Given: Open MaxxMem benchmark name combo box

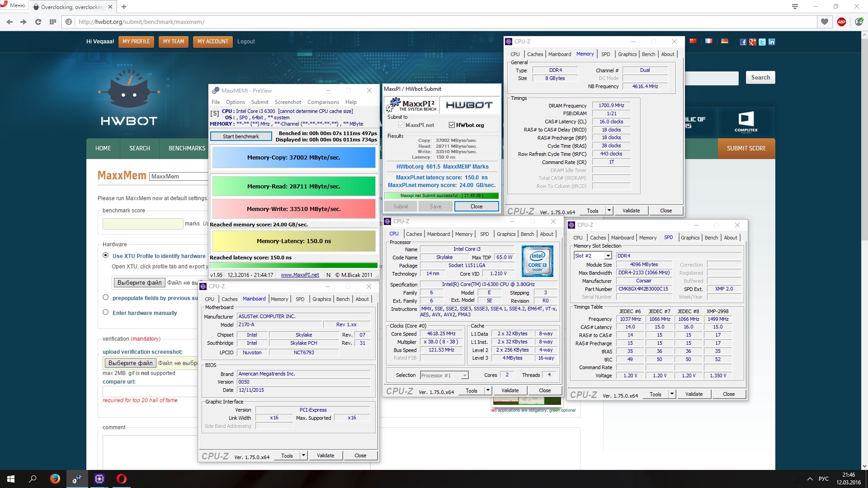Looking at the screenshot, I should coord(179,176).
